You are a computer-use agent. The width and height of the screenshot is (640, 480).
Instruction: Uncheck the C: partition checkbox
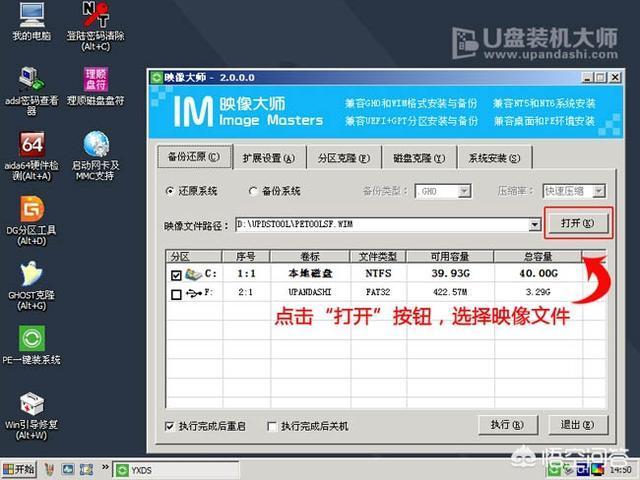[x=176, y=275]
